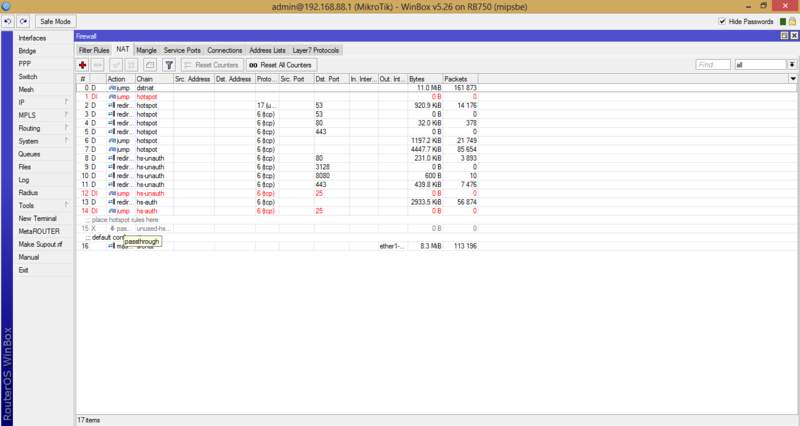Sort by Packets column header
The width and height of the screenshot is (800, 426).
click(x=460, y=79)
